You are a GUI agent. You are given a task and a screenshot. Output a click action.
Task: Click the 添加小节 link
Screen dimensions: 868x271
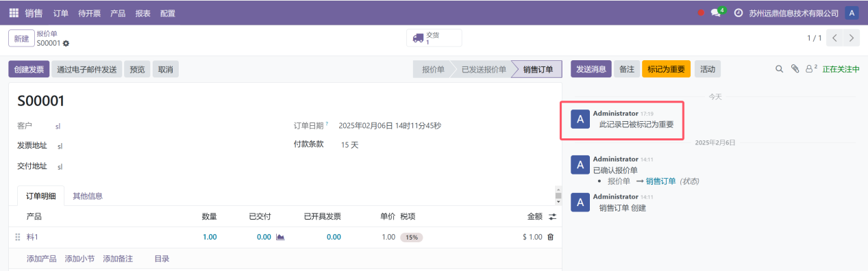(x=79, y=259)
